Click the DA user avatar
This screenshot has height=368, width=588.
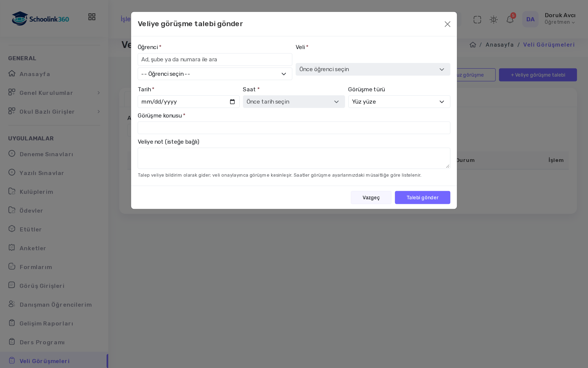coord(530,19)
